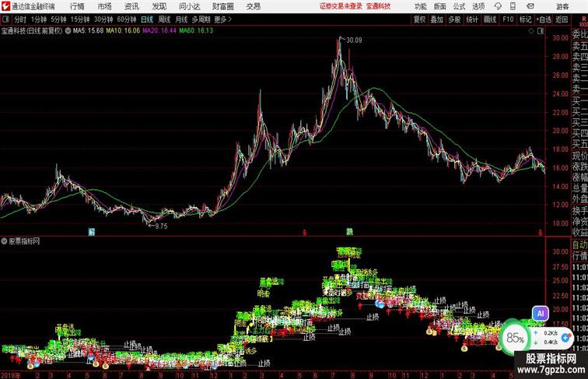
Task: Click the MA20: 16.44 indicator value
Action: click(x=159, y=31)
